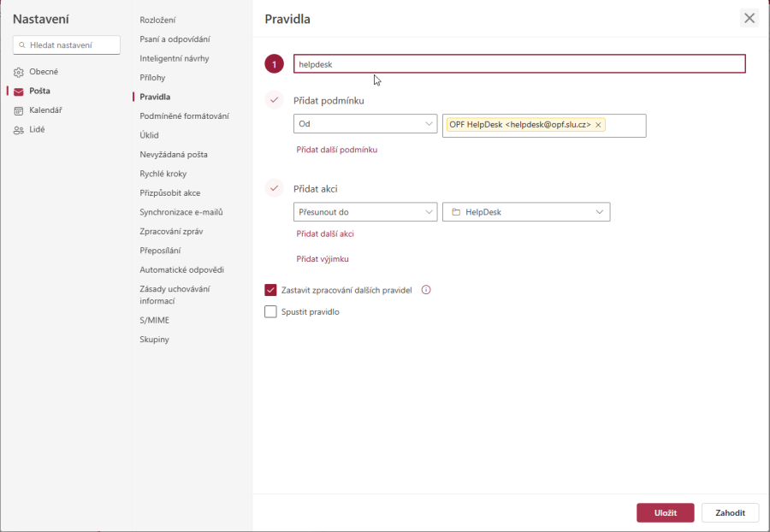Open Psaní a odpovídání settings
770x532 pixels.
(175, 39)
